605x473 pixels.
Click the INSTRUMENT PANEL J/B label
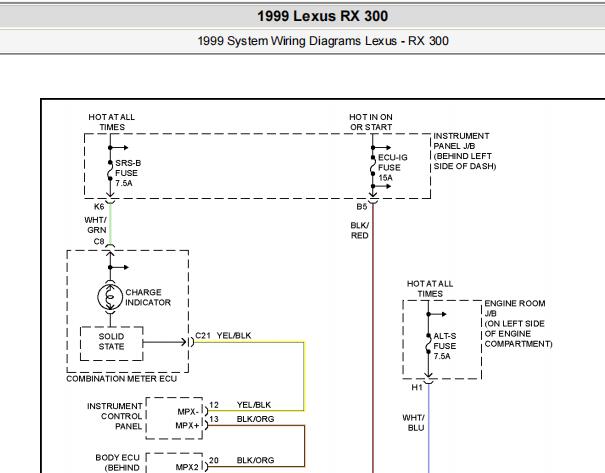tap(465, 151)
